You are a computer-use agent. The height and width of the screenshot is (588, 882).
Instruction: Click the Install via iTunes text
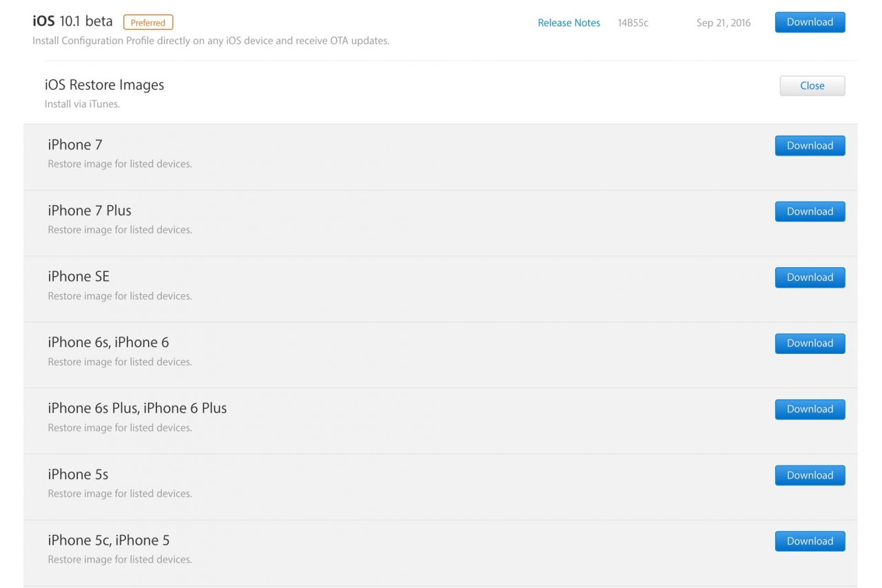click(x=82, y=104)
